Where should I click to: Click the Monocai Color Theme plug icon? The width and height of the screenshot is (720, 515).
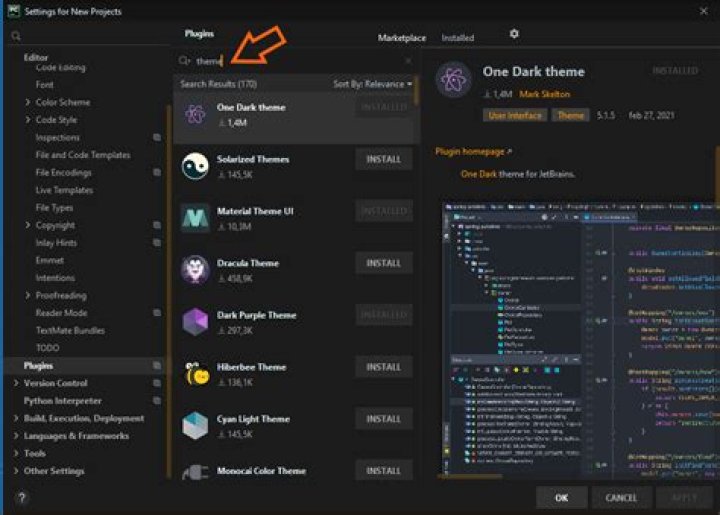point(195,473)
